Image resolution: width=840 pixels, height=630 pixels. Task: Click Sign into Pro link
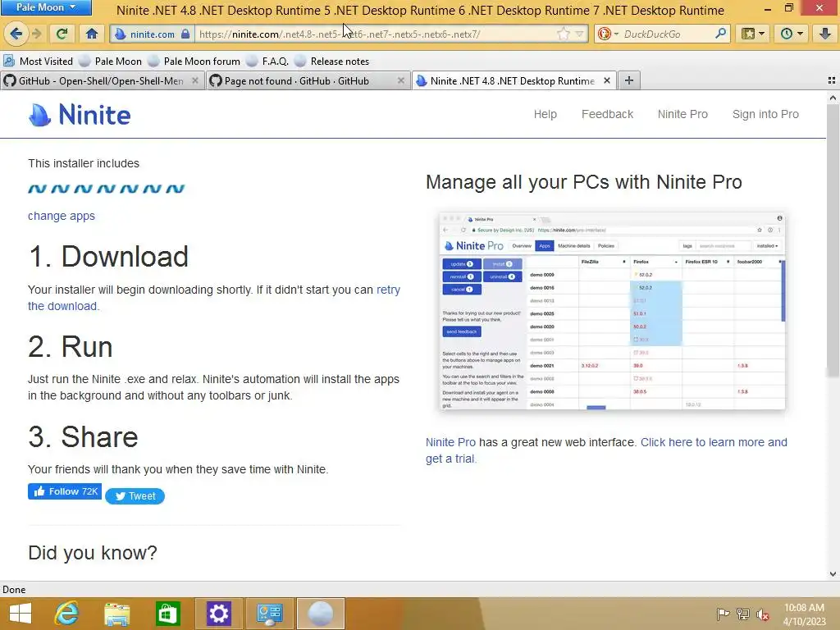(x=765, y=114)
